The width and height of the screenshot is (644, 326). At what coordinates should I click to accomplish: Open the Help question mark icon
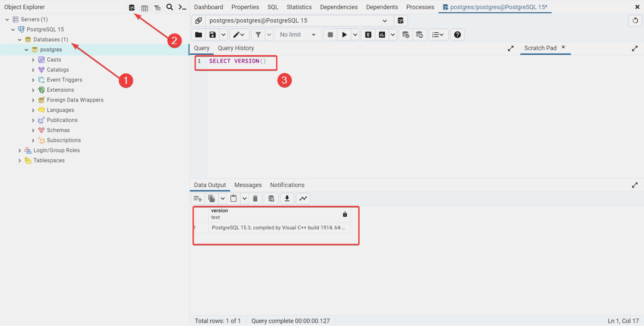457,35
